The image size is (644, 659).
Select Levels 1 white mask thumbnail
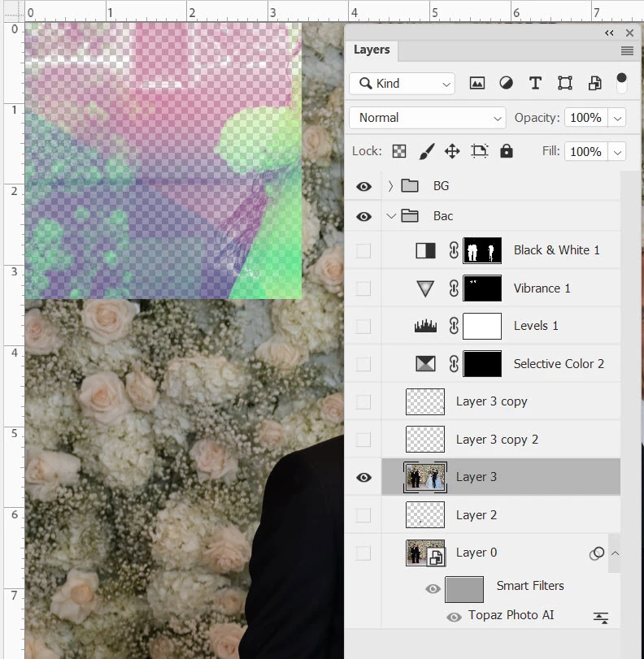(482, 326)
